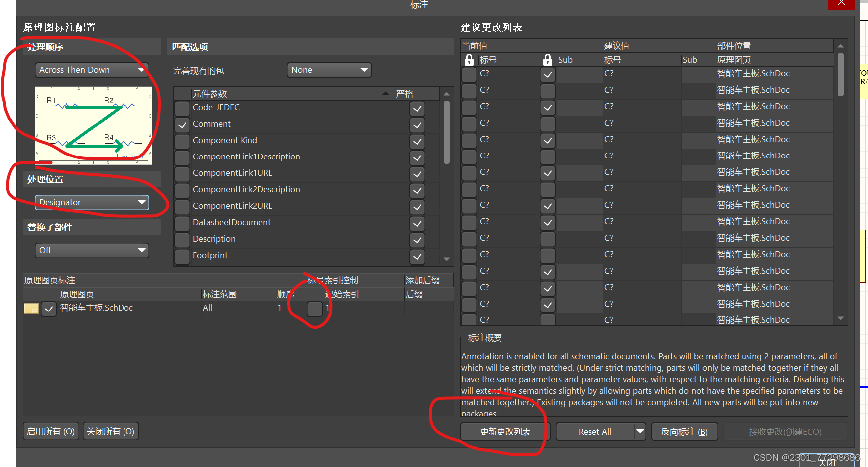This screenshot has height=467, width=868.
Task: Click the lock icon beside current Sub header
Action: (548, 60)
